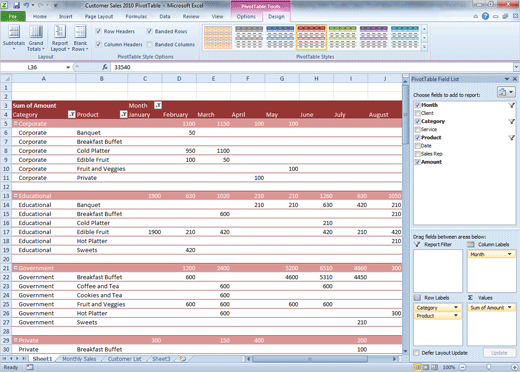Enable the Banded Columns checkbox

149,44
